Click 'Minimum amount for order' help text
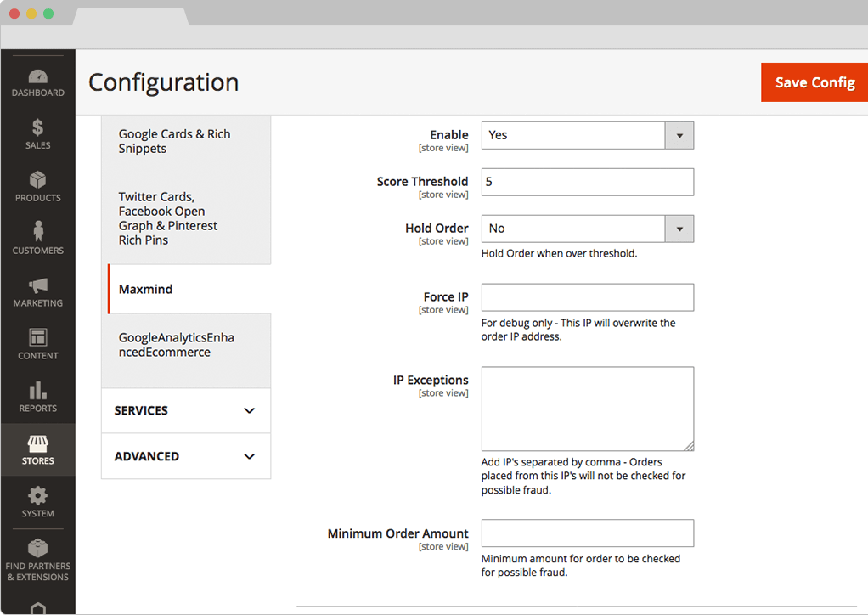 [x=580, y=565]
